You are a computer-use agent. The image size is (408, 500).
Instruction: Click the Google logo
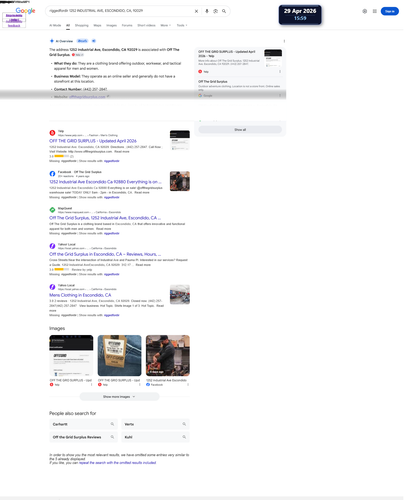(25, 11)
